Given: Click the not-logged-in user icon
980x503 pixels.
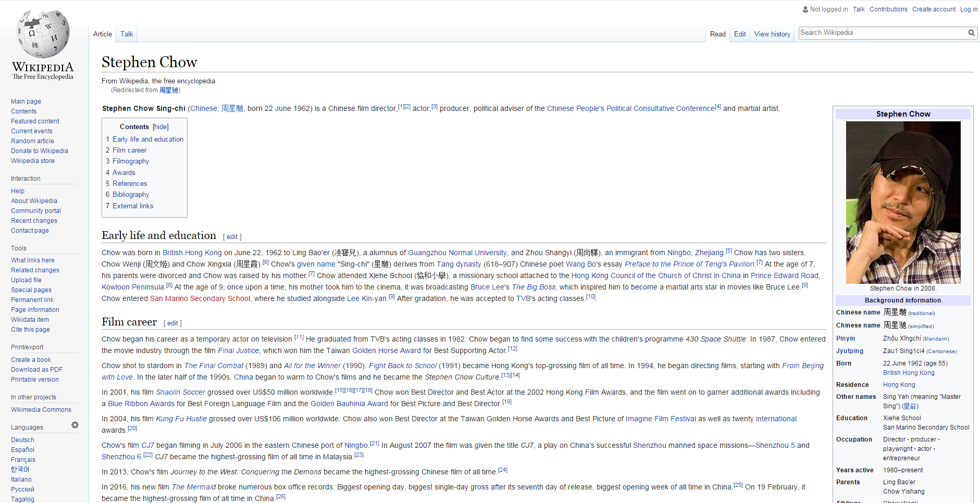Looking at the screenshot, I should coord(805,9).
